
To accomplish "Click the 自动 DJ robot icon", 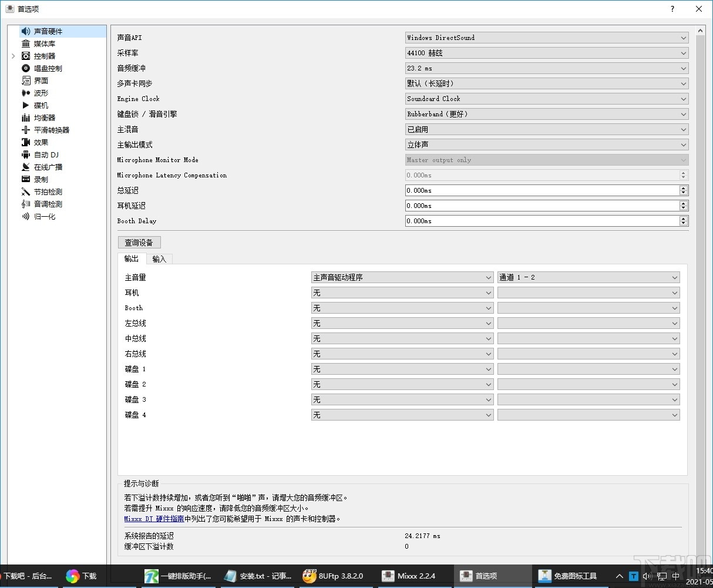I will pyautogui.click(x=26, y=154).
